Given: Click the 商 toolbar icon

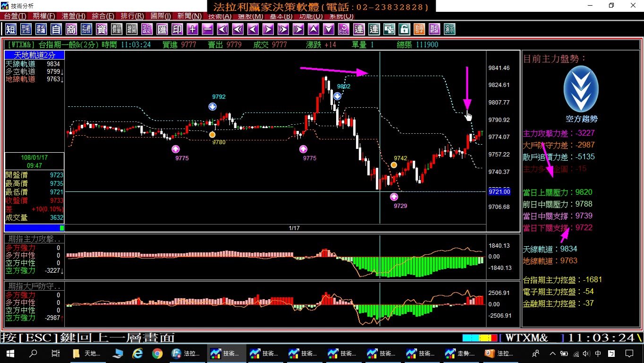Looking at the screenshot, I should (71, 29).
